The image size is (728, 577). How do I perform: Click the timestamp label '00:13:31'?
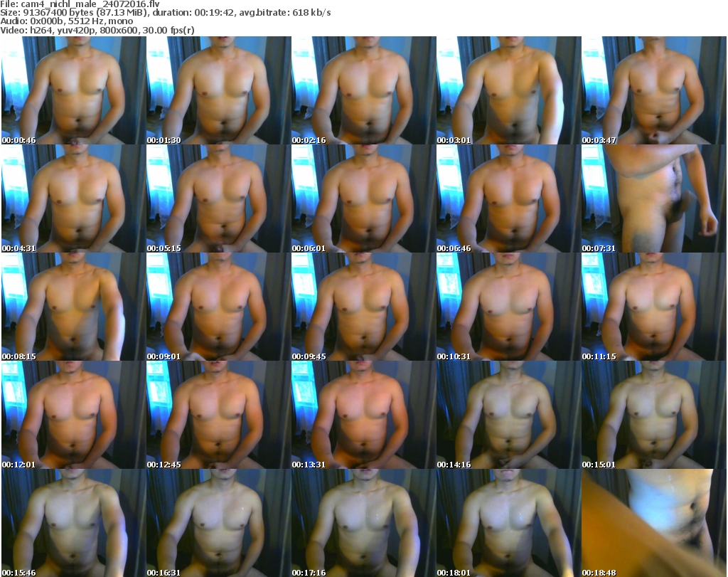(309, 465)
